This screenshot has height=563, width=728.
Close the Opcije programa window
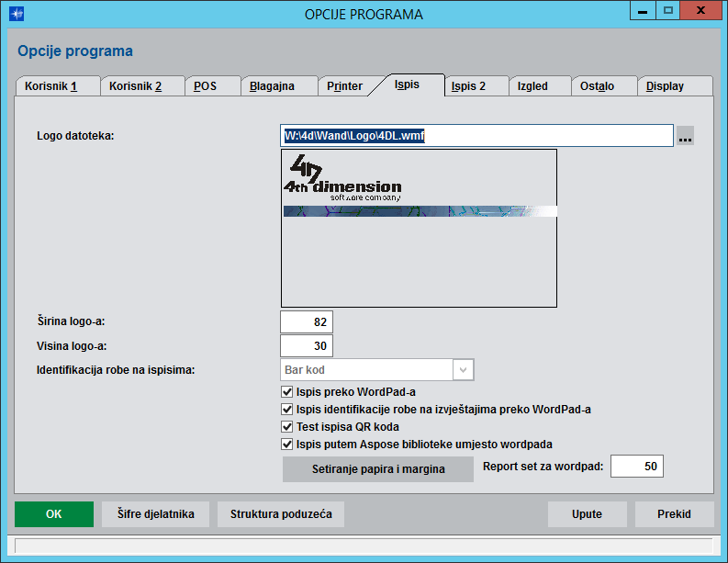(x=700, y=11)
